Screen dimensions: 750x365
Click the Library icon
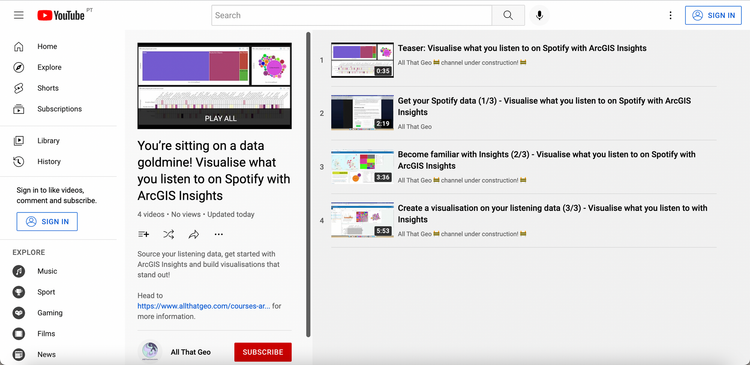(19, 141)
